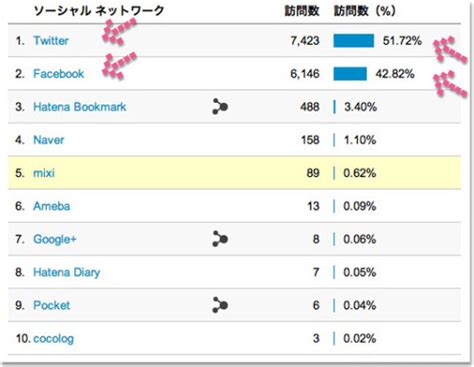Select the Hatena Diary link

pyautogui.click(x=67, y=272)
